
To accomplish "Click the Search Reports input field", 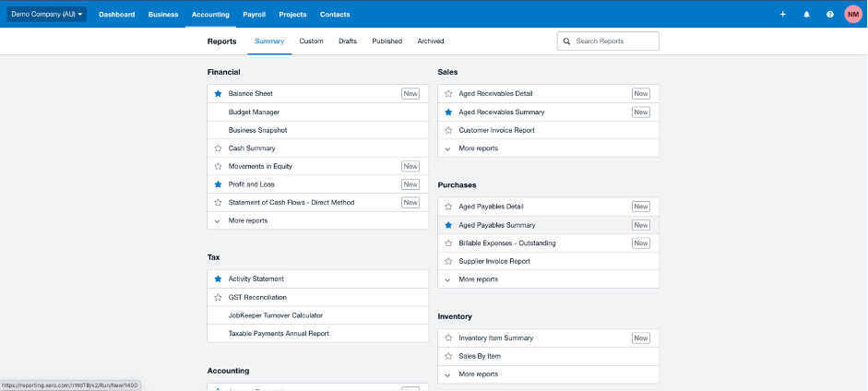I will [614, 41].
